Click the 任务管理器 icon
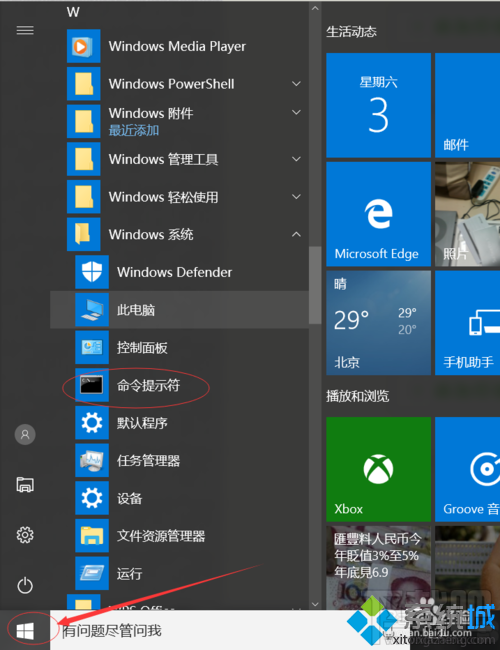 [92, 461]
